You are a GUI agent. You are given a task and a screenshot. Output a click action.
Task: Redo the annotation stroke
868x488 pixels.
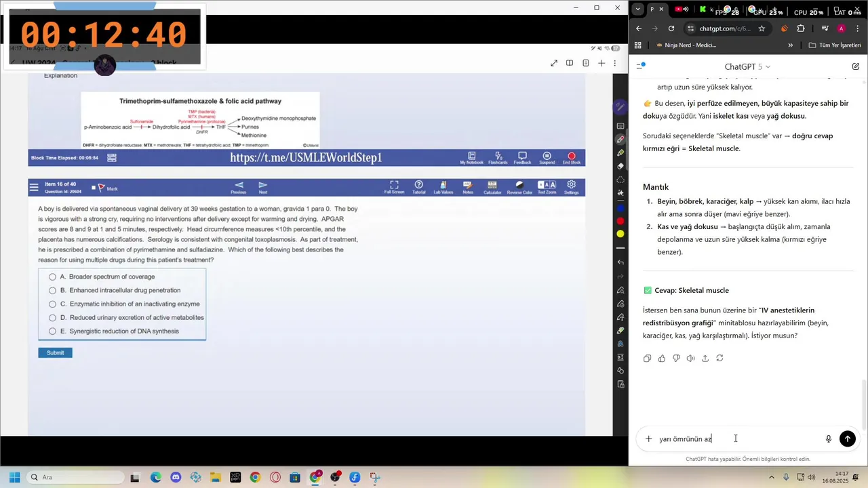click(x=620, y=276)
